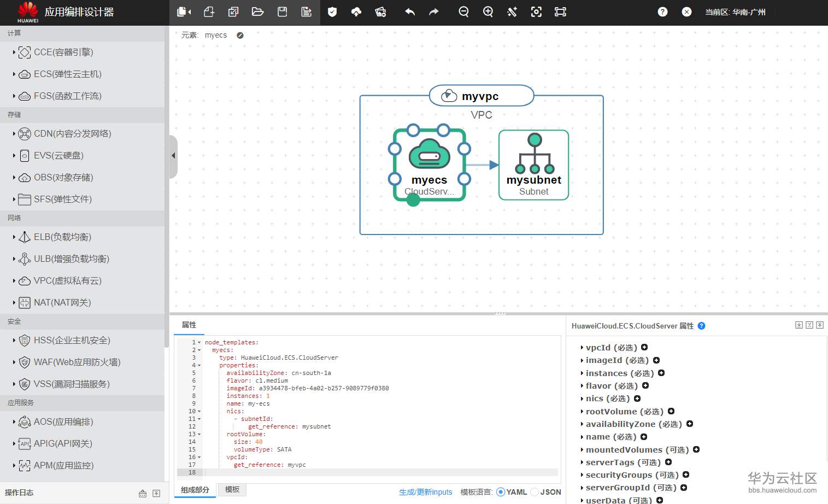Collapse the left sidebar with the arrow handle

click(x=173, y=156)
